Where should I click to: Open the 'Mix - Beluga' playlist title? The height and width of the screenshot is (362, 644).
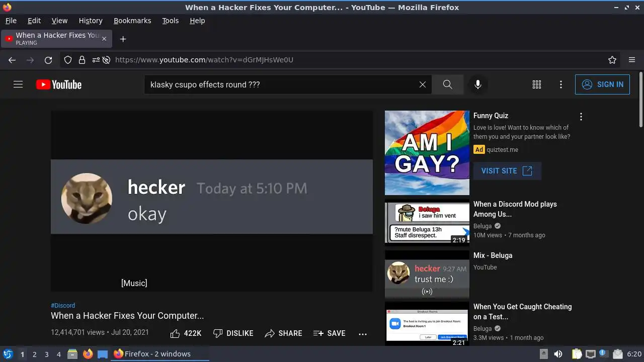493,255
